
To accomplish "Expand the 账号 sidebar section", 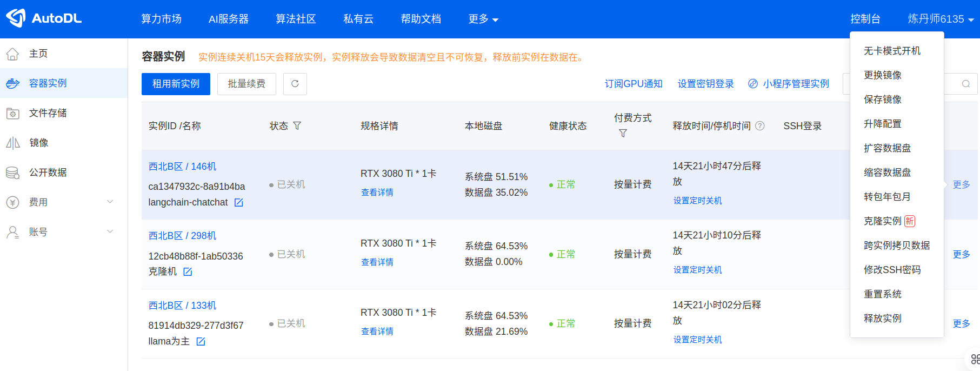I will point(110,231).
